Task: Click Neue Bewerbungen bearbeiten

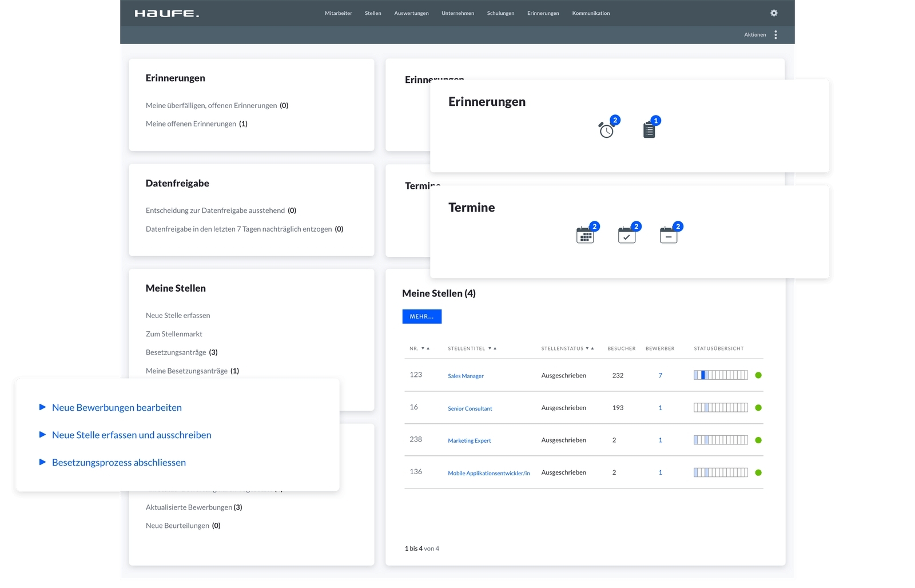Action: [117, 407]
